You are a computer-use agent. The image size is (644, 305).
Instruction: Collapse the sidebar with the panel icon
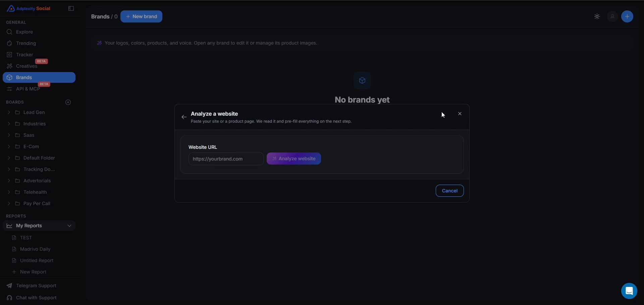(x=71, y=8)
